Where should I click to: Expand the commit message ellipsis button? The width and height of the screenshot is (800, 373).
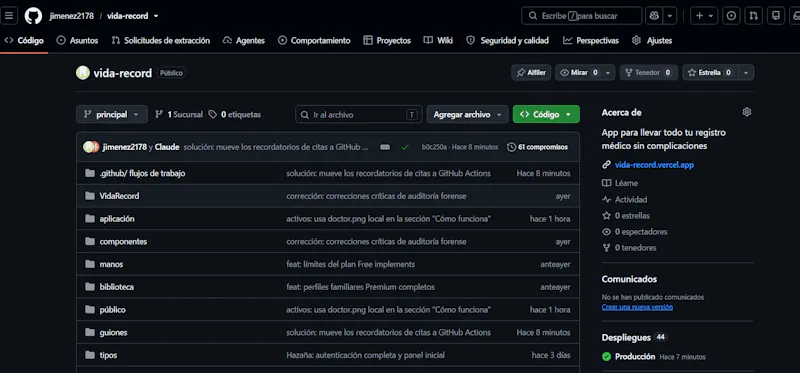[385, 147]
